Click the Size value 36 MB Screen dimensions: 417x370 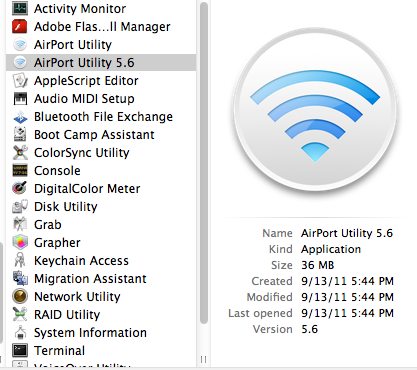pyautogui.click(x=318, y=265)
